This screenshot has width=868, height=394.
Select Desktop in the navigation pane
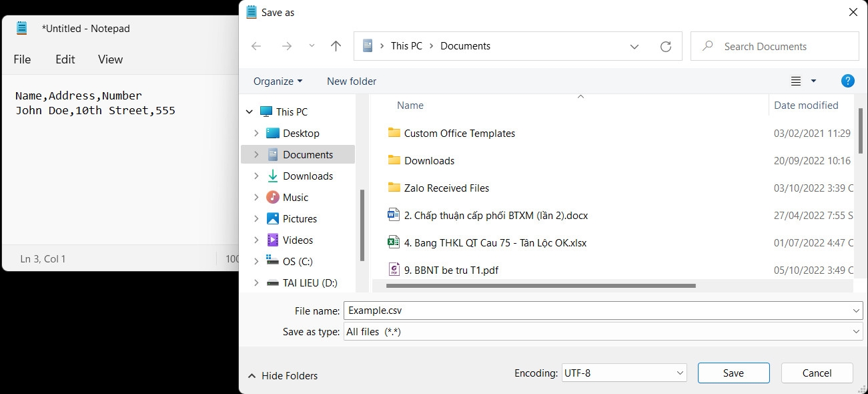(x=301, y=133)
